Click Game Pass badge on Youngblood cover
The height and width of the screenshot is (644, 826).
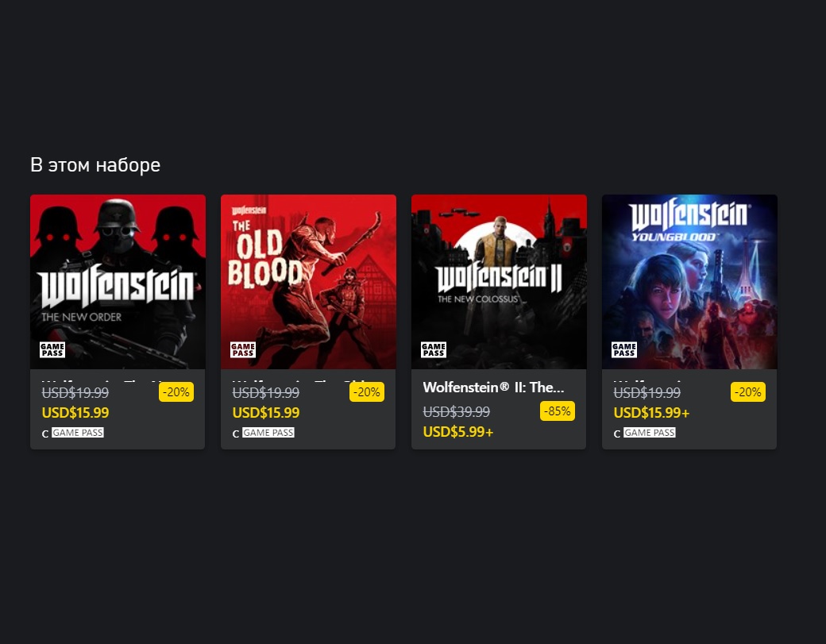pyautogui.click(x=624, y=349)
